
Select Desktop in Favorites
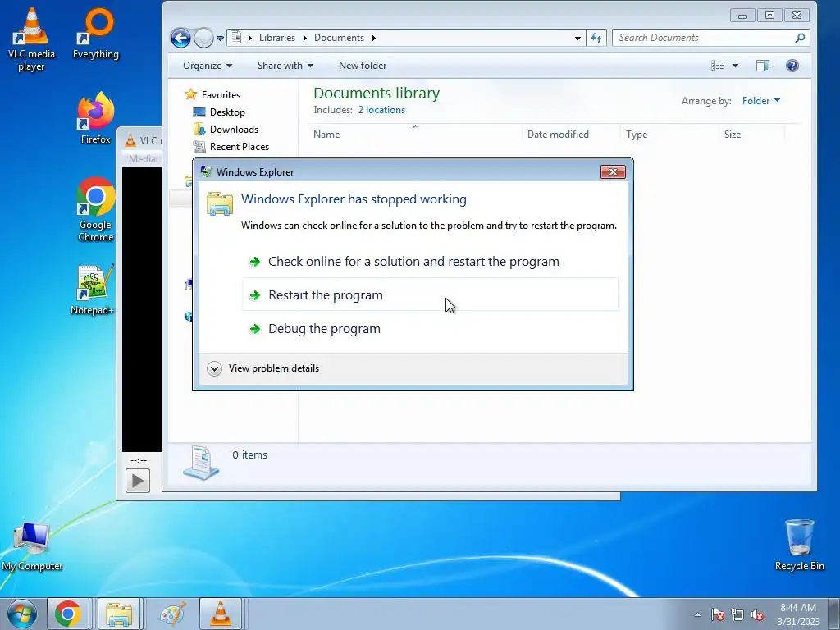click(x=227, y=112)
